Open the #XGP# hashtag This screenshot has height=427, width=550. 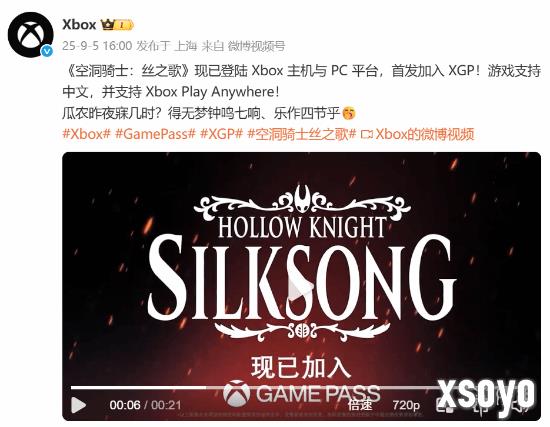point(221,134)
